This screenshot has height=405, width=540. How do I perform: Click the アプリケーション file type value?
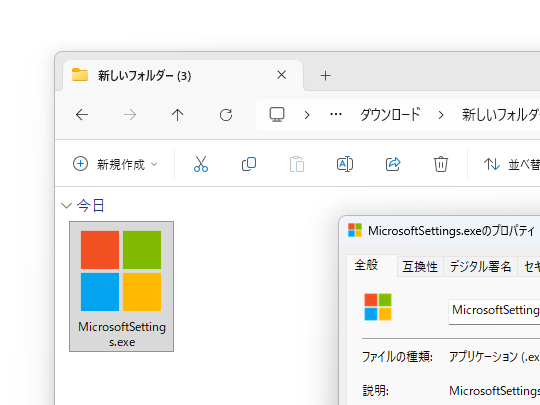coord(494,357)
